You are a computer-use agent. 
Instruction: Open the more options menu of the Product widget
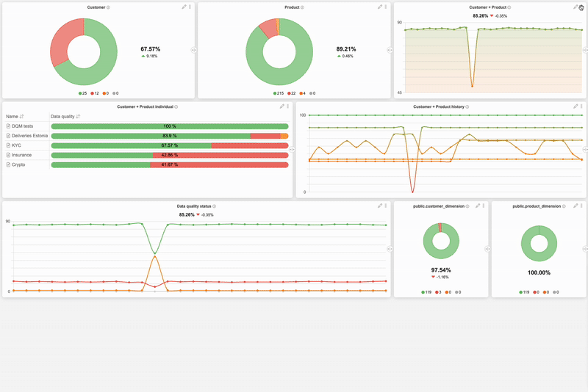point(386,7)
